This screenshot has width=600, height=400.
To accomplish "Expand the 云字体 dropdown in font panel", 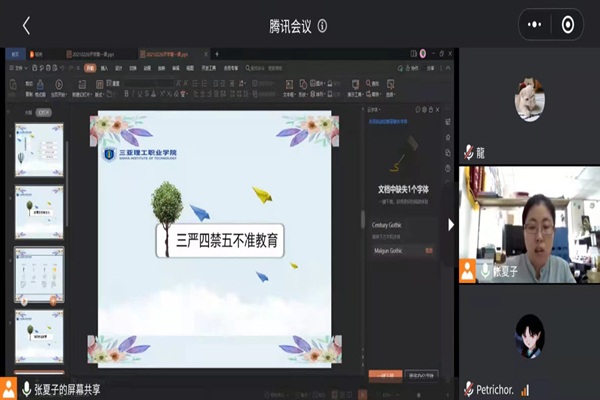I will [x=374, y=110].
